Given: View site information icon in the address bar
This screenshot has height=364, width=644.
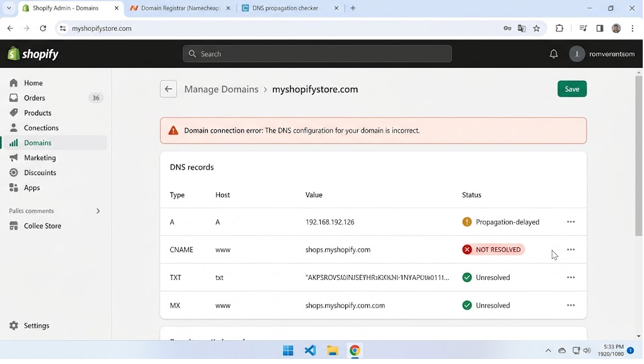Looking at the screenshot, I should 63,28.
